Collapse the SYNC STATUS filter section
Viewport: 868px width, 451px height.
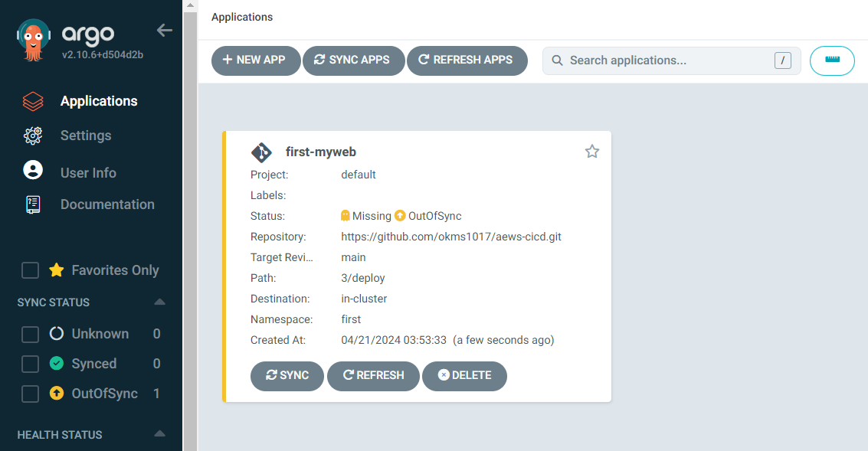159,302
